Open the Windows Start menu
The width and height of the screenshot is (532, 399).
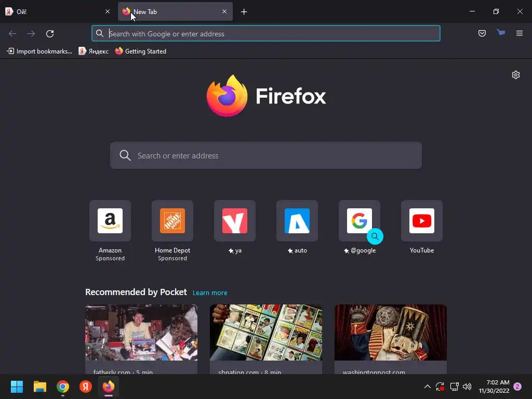(x=17, y=387)
